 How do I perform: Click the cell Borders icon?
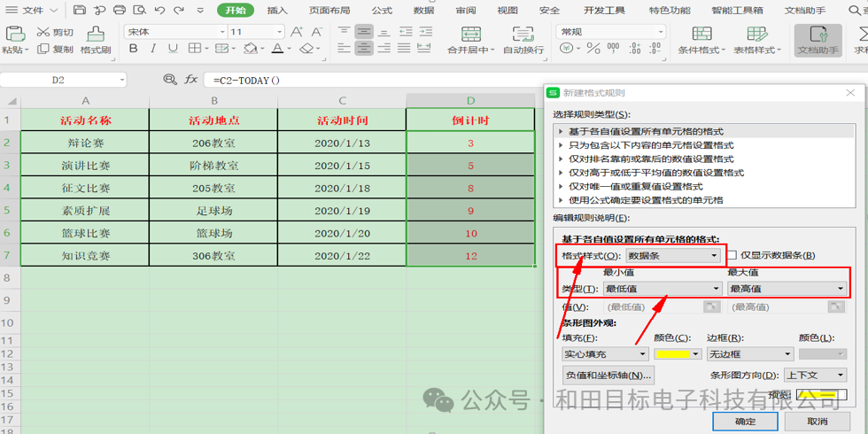click(x=194, y=49)
